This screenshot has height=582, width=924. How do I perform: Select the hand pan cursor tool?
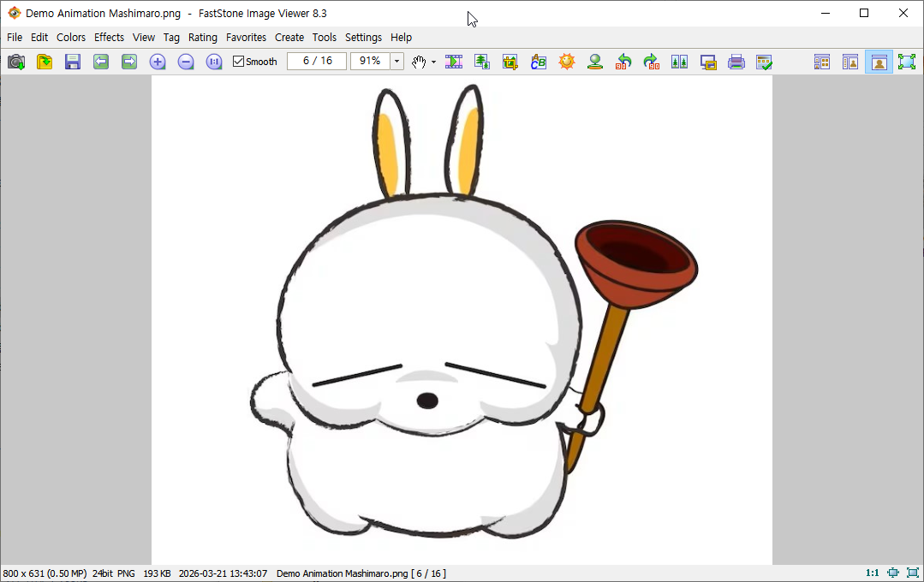point(419,62)
